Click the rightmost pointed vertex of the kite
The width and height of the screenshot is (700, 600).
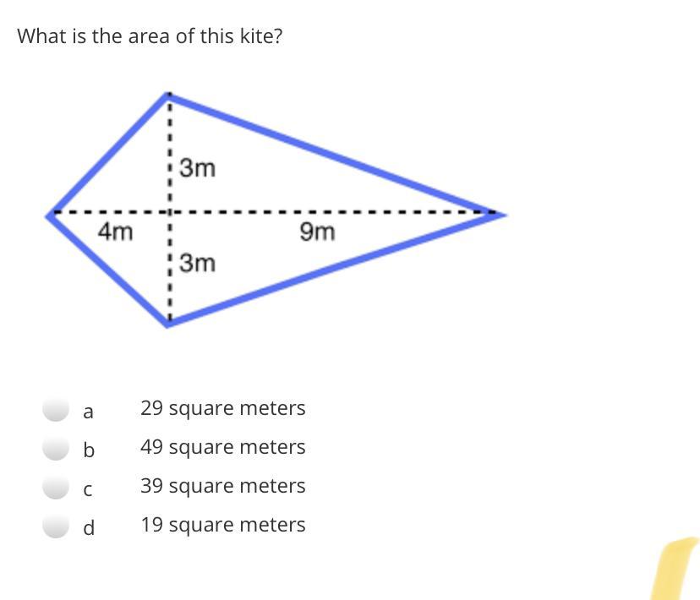[x=502, y=214]
